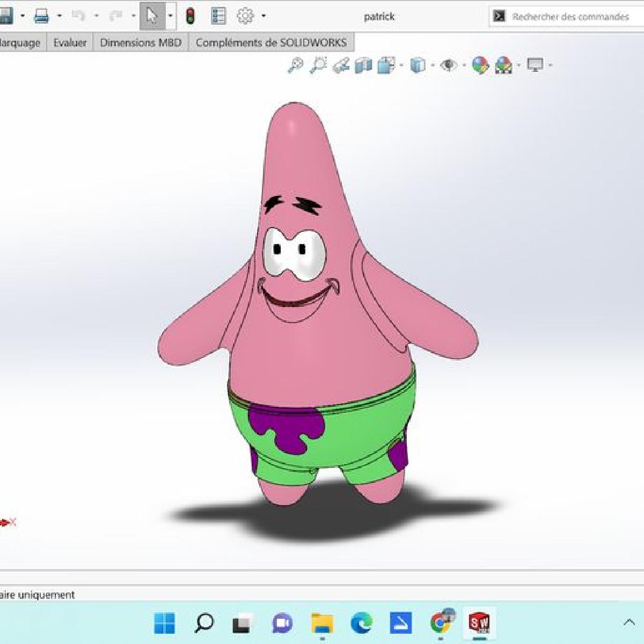Click the Save icon in the toolbar
This screenshot has height=644, width=644.
tap(5, 16)
